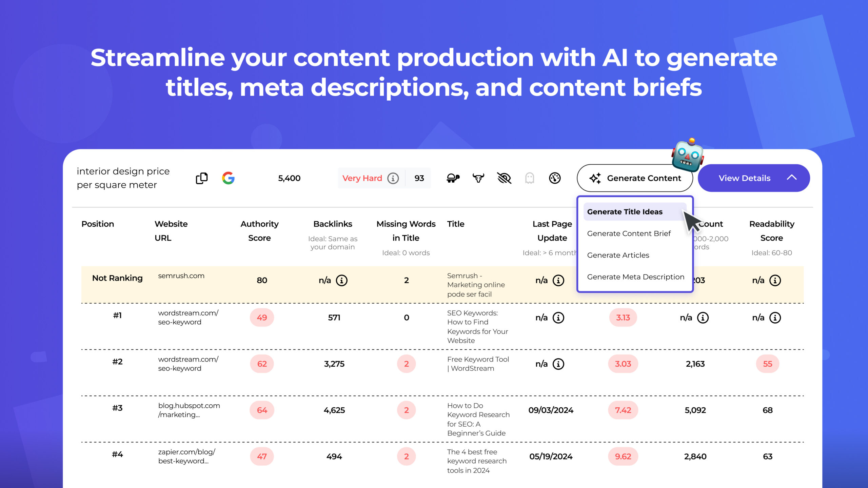Click the info icon beside Very Hard
The width and height of the screenshot is (868, 488).
pos(393,178)
